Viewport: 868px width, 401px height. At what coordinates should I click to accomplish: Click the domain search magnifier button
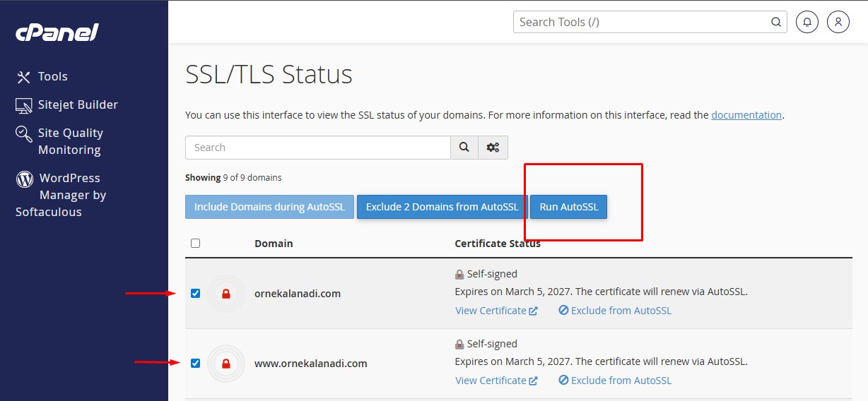point(464,148)
